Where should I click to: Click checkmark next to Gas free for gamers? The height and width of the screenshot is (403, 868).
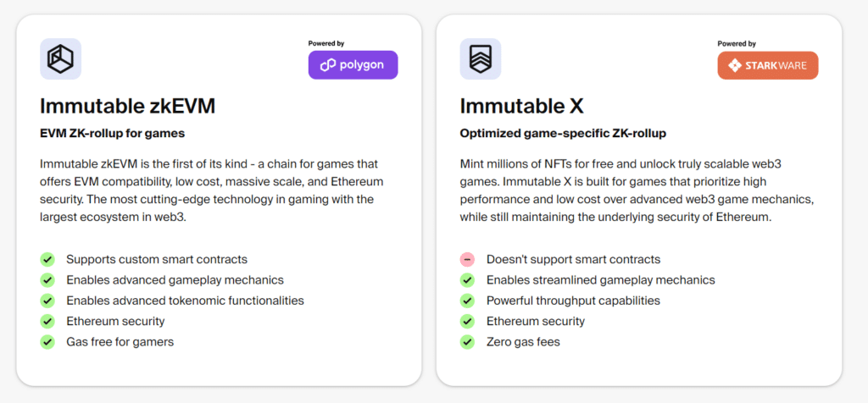[47, 342]
